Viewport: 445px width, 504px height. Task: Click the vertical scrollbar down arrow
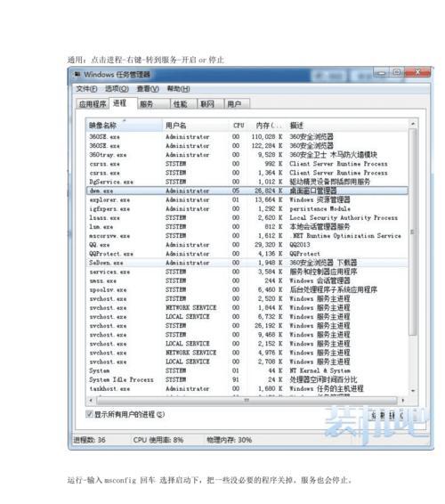(x=413, y=391)
